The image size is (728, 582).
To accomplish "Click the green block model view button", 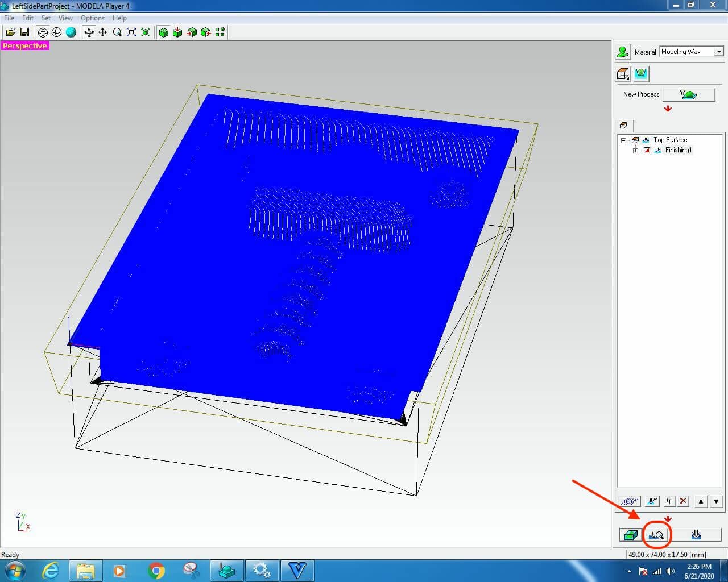I will (x=630, y=535).
